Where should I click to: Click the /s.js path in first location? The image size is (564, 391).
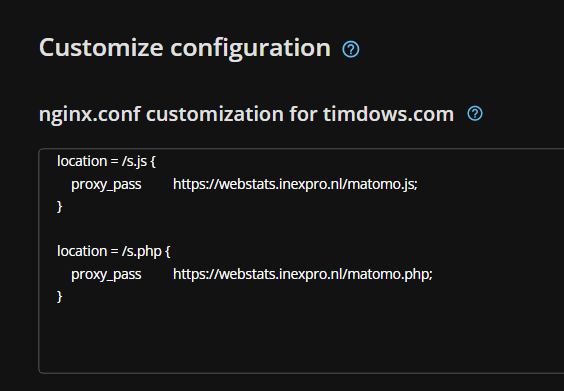coord(134,161)
